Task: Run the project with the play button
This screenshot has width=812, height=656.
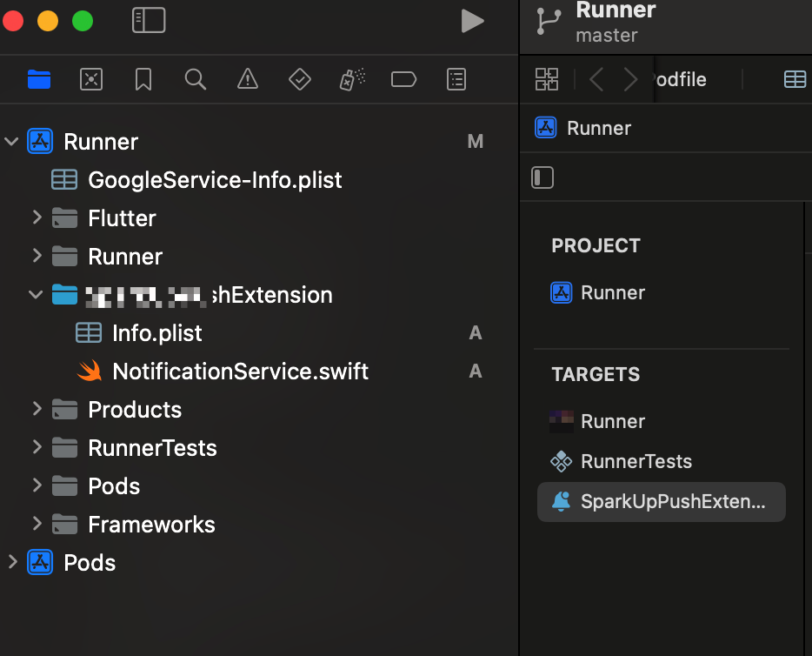Action: pyautogui.click(x=472, y=21)
